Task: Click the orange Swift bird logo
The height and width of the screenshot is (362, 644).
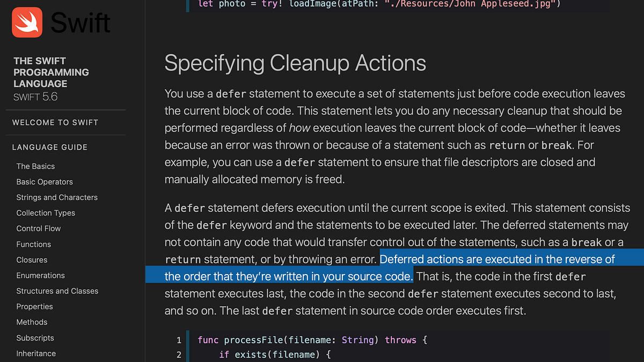Action: (x=27, y=22)
